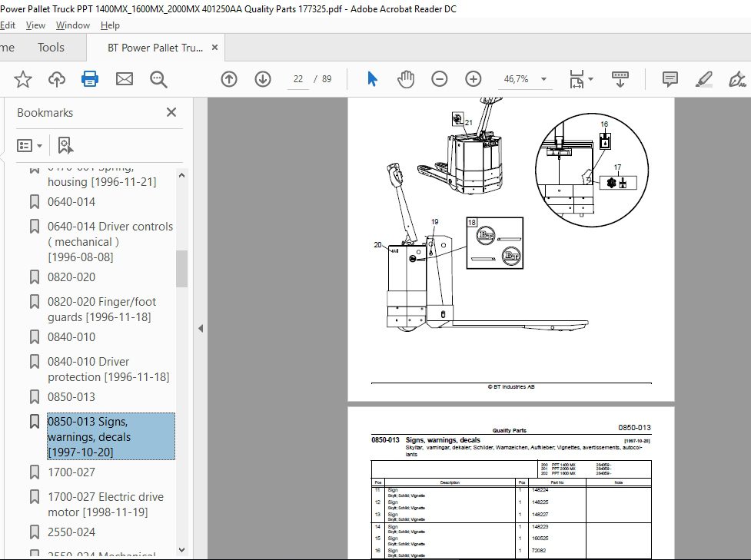This screenshot has height=560, width=751.
Task: Open bookmark 0820-020
Action: (71, 277)
